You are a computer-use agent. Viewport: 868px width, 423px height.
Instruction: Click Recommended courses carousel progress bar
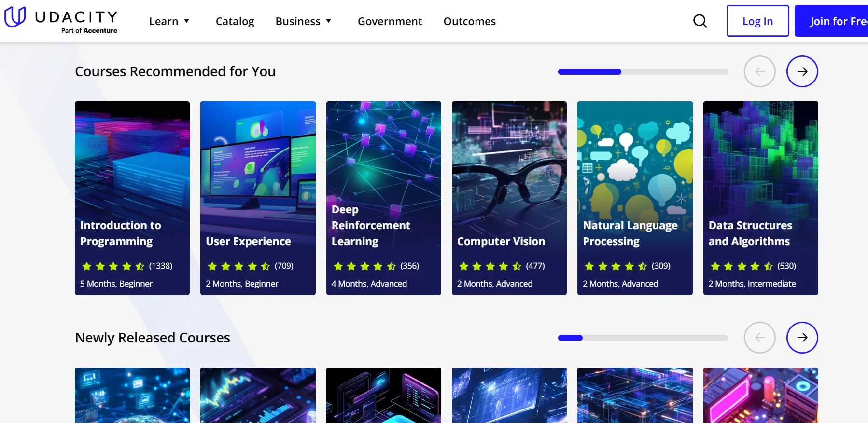(x=643, y=72)
